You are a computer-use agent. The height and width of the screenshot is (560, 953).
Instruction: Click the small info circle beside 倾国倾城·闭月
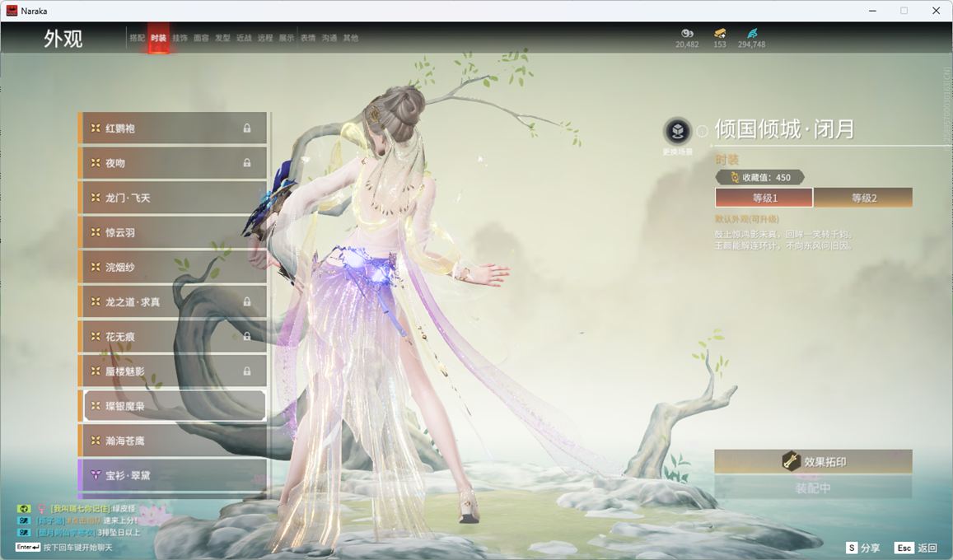pos(702,131)
